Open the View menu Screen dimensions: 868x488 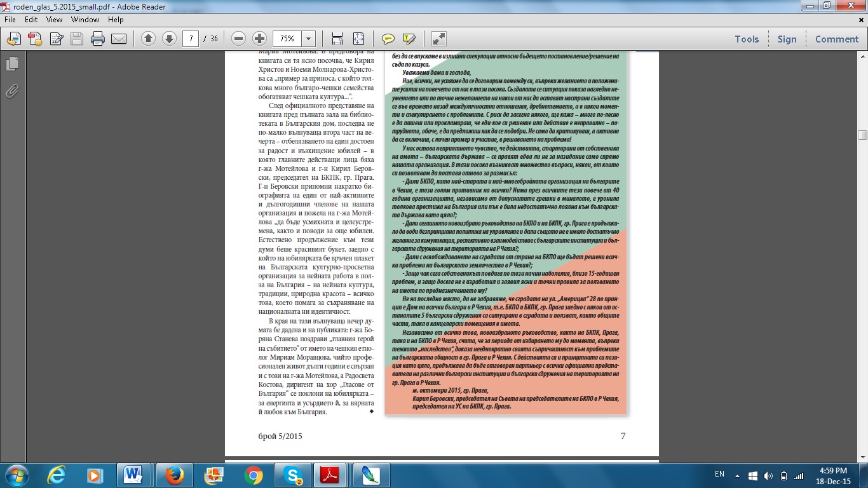pyautogui.click(x=55, y=20)
